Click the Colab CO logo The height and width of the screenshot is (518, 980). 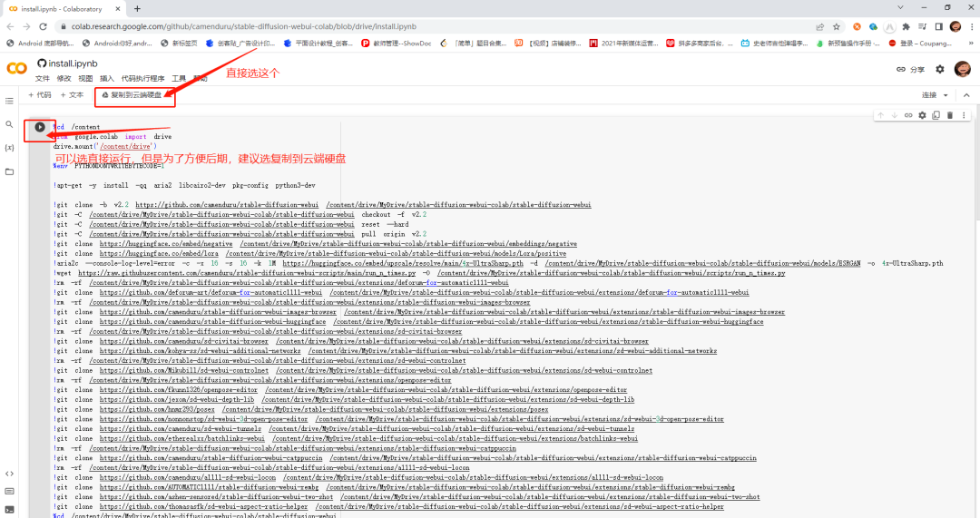[17, 68]
